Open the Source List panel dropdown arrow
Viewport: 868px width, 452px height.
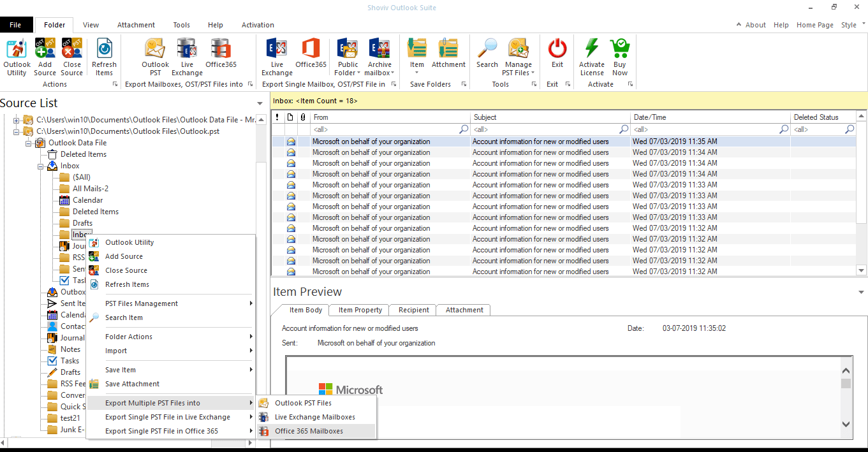(x=260, y=103)
